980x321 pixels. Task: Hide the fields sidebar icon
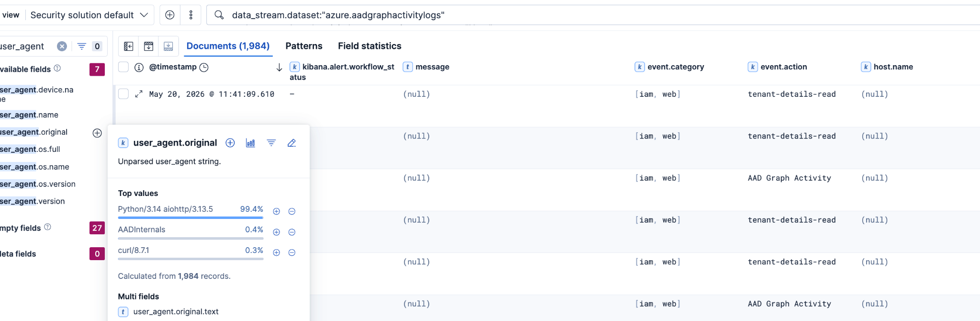[x=128, y=46]
